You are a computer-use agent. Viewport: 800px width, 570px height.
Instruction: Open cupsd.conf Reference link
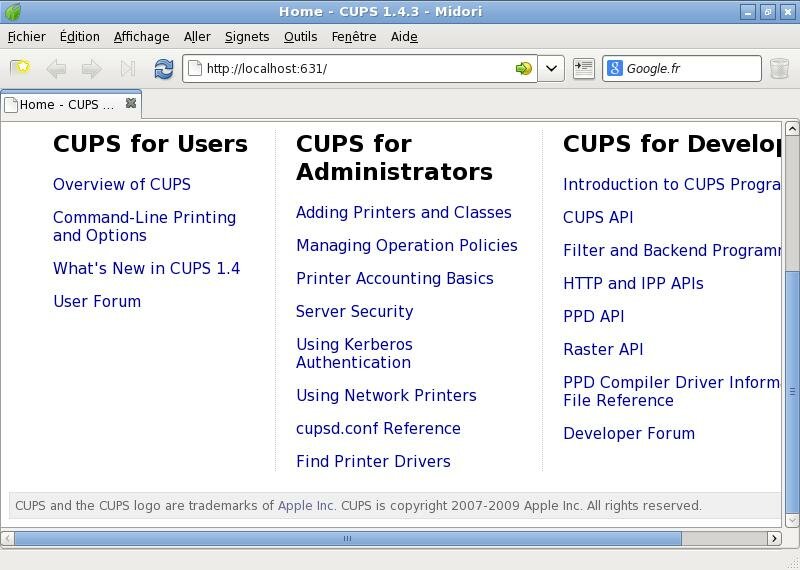(x=378, y=429)
